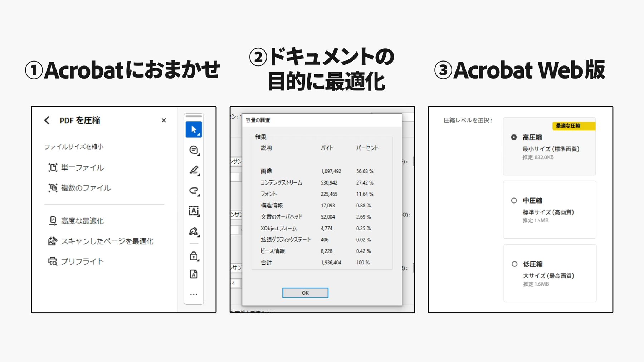This screenshot has width=644, height=362.
Task: Select the 合計 row label
Action: pyautogui.click(x=266, y=263)
